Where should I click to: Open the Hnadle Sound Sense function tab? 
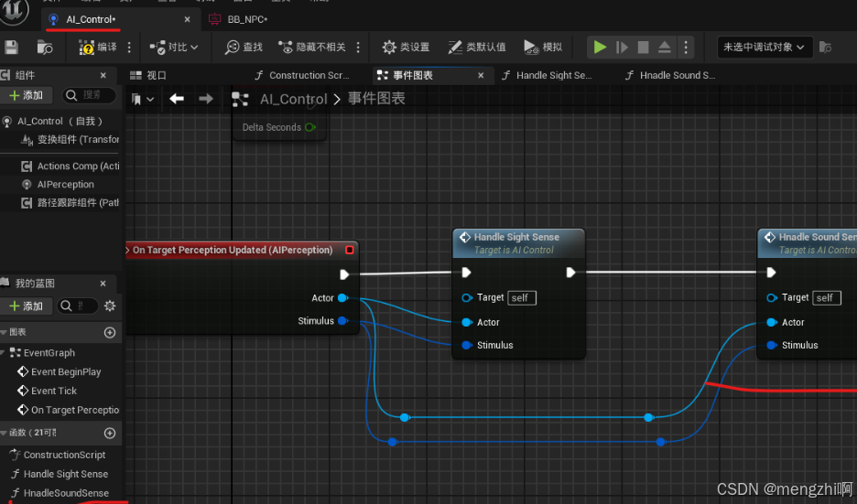pyautogui.click(x=670, y=75)
